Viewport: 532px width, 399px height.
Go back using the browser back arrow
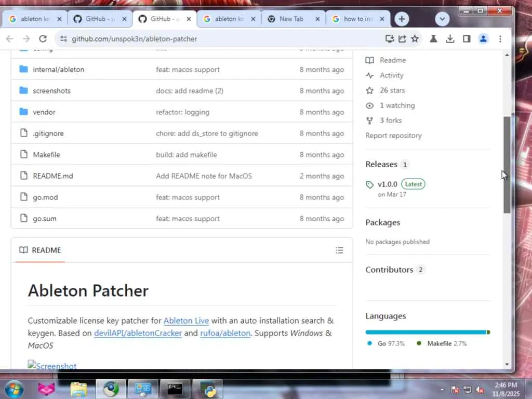coord(10,38)
